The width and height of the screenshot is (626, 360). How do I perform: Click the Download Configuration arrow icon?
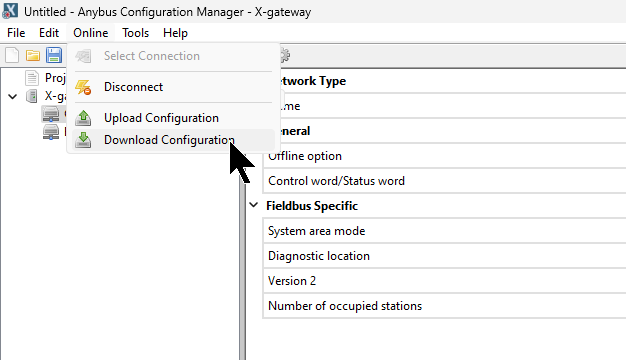tap(83, 140)
